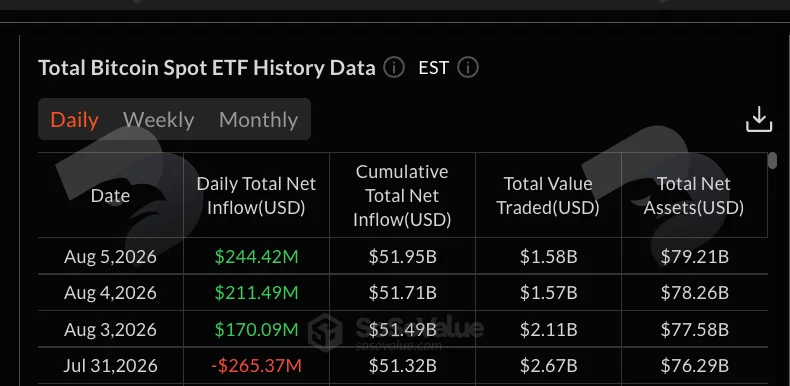Viewport: 790px width, 386px height.
Task: Select the Jul 31,2026 row date
Action: tap(110, 365)
